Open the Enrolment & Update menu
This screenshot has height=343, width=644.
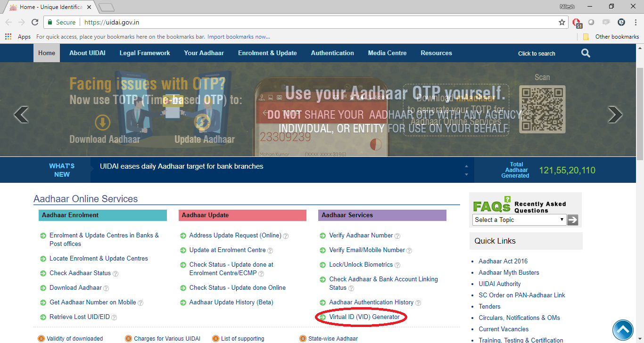coord(267,53)
